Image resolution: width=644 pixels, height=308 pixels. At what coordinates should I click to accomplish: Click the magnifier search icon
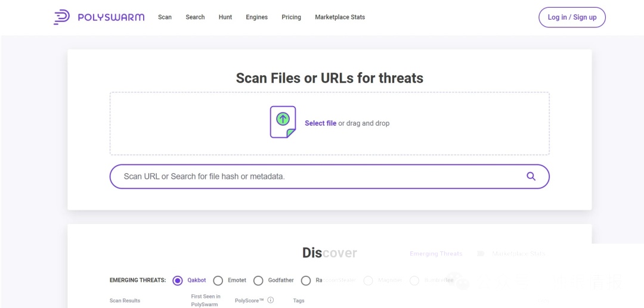531,176
